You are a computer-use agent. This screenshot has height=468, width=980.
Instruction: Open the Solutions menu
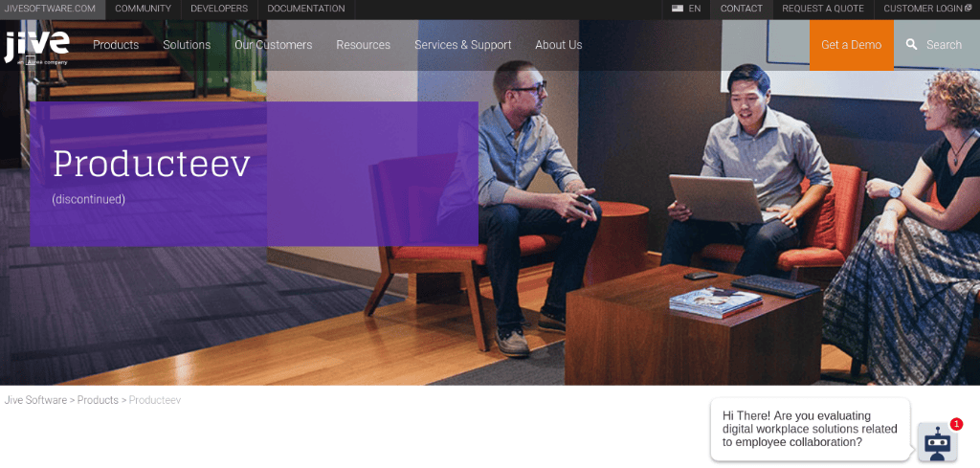tap(187, 45)
